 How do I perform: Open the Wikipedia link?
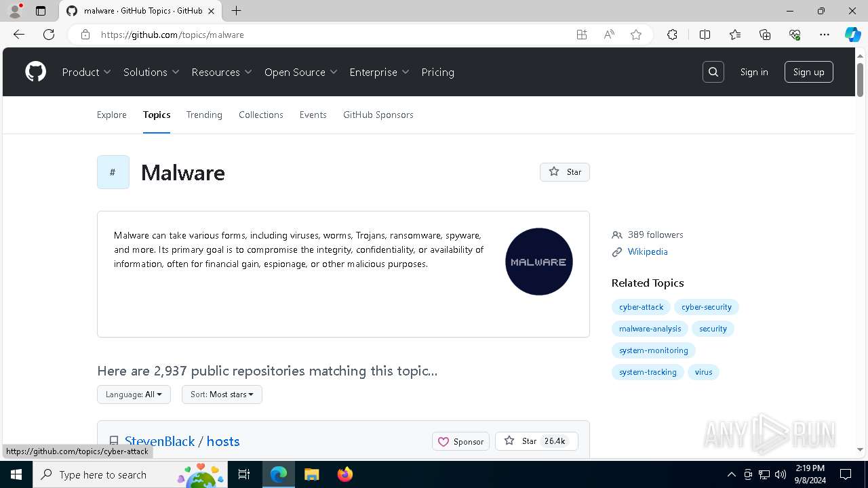tap(648, 251)
